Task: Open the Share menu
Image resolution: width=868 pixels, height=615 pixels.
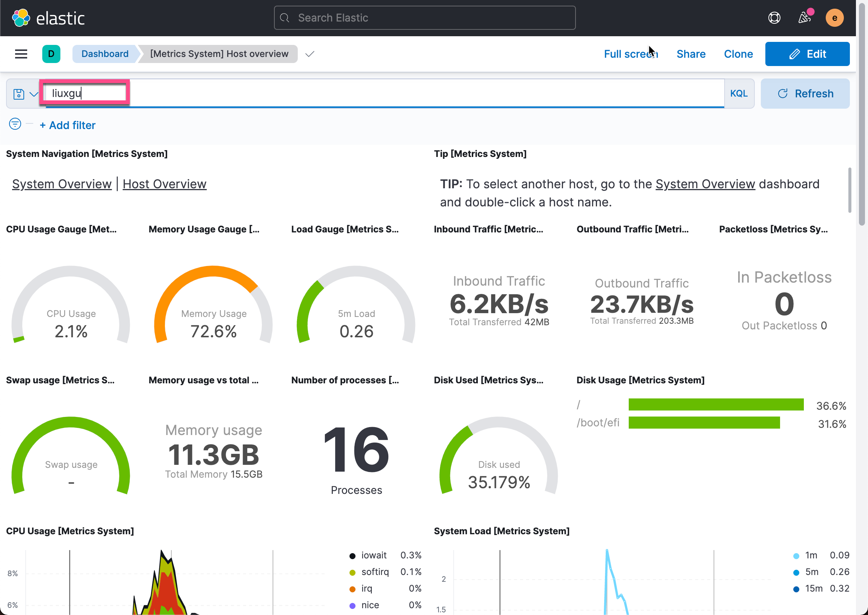Action: [x=691, y=54]
